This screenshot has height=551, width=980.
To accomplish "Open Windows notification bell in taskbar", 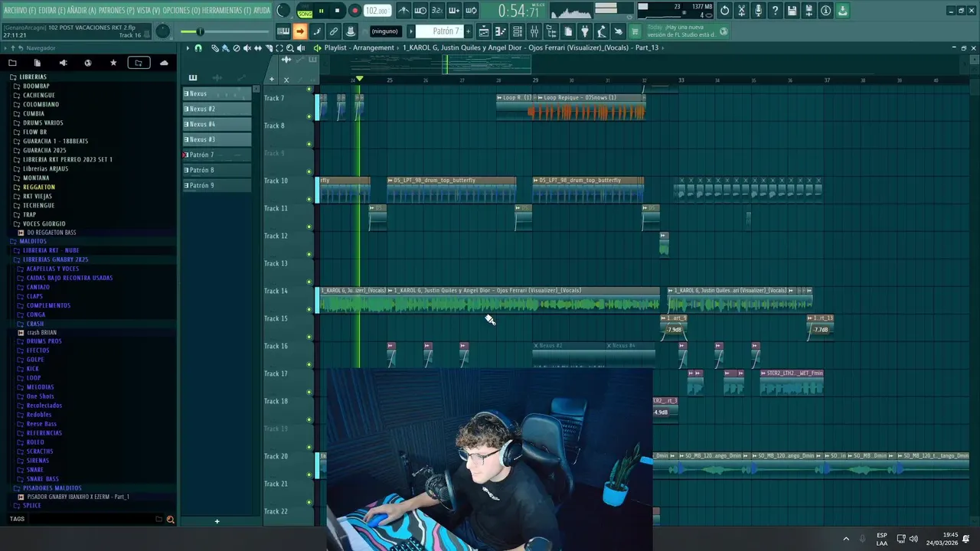I will click(x=966, y=539).
